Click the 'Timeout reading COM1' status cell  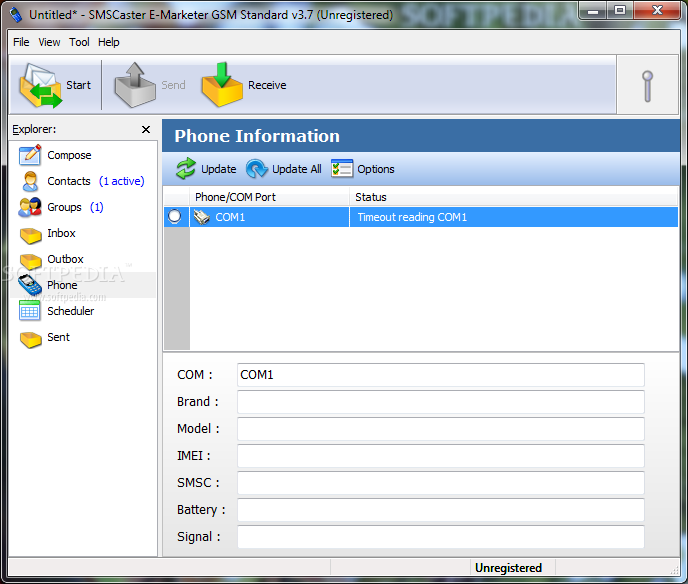[514, 217]
